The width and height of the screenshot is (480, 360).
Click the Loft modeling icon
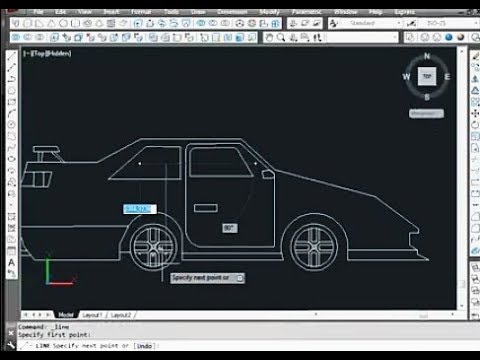186,24
